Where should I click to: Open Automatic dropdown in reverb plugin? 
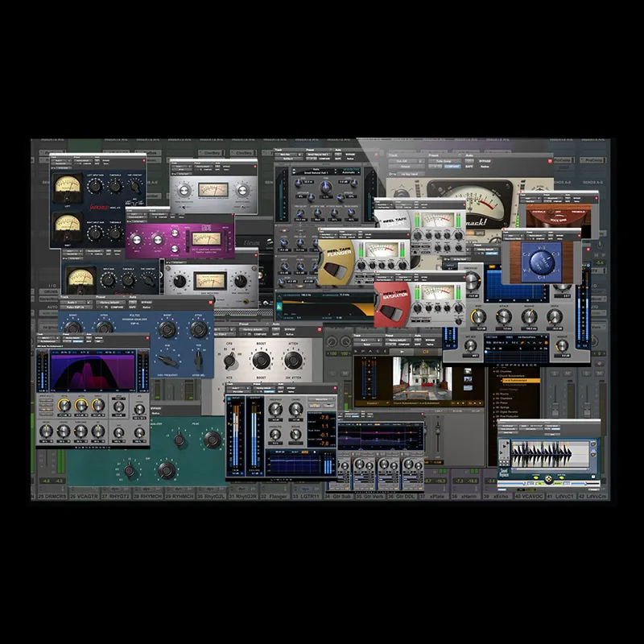click(x=349, y=173)
